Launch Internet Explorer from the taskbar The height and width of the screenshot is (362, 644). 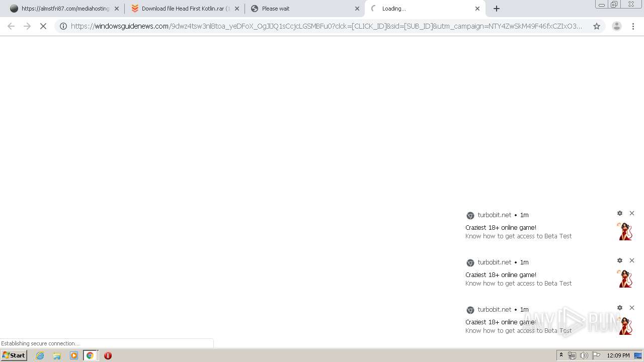coord(40,355)
